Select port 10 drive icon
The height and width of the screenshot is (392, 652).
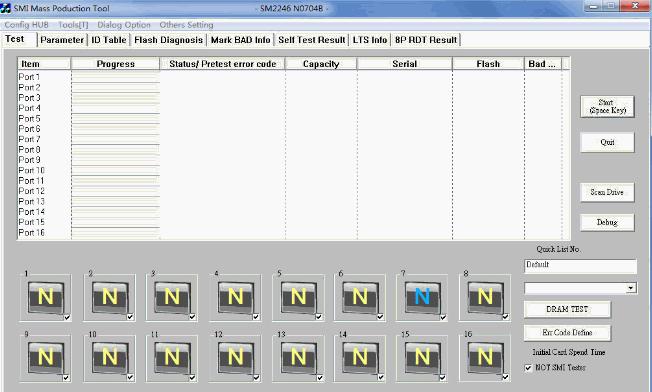pos(110,357)
